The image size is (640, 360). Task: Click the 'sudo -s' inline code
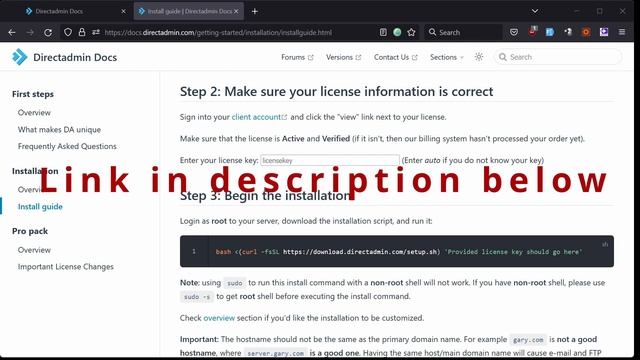coord(196,296)
